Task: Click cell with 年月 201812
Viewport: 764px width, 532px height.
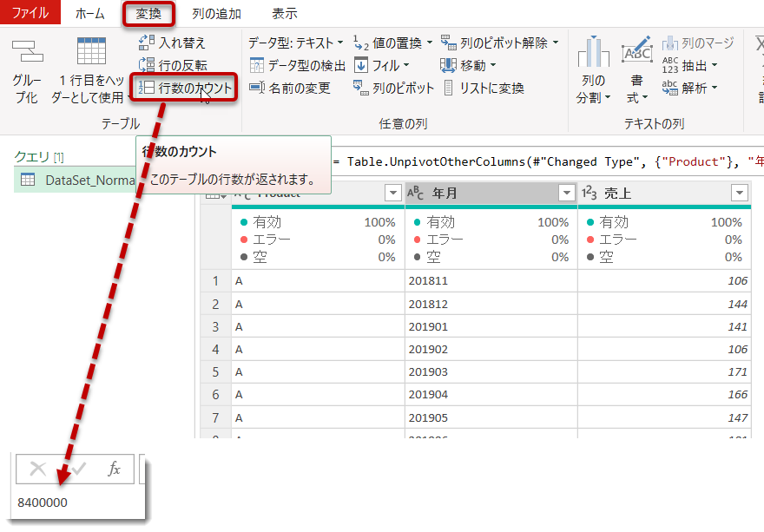Action: tap(491, 304)
